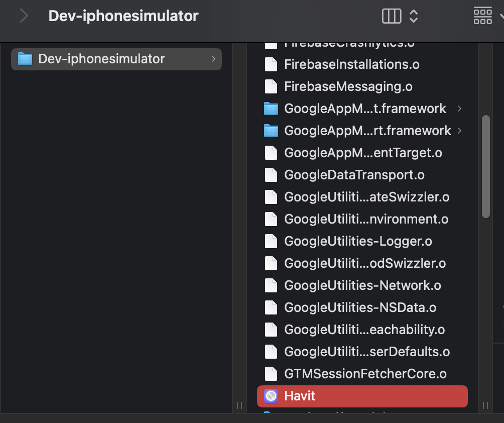
Task: Click the Dev-iphonesimulator folder icon
Action: click(x=25, y=59)
